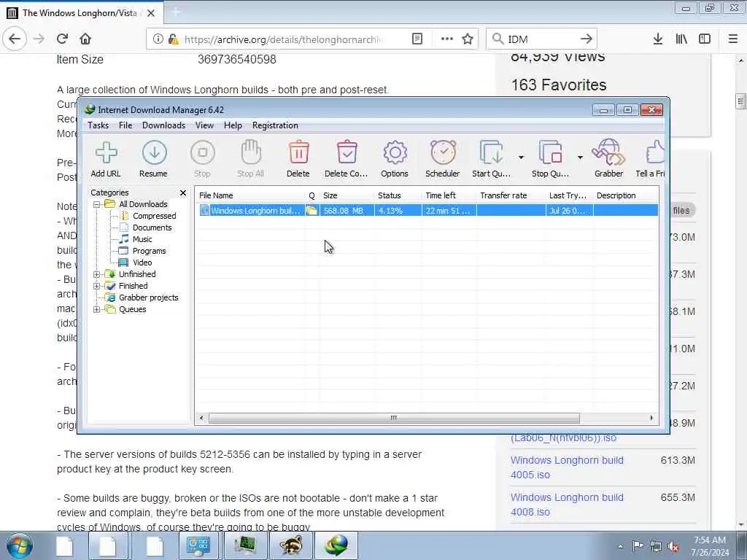Screen dimensions: 747x560
Task: Open the Firefox hamburger menu
Action: (x=733, y=39)
